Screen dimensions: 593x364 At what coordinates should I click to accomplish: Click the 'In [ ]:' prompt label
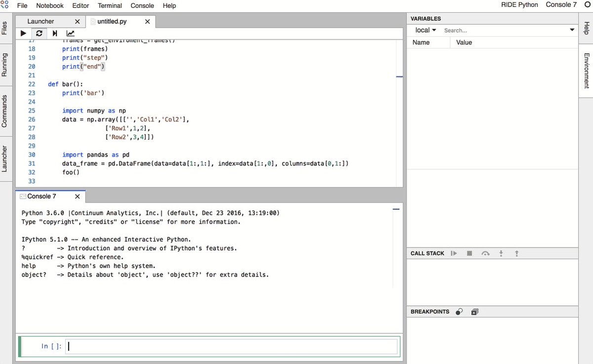coord(52,346)
